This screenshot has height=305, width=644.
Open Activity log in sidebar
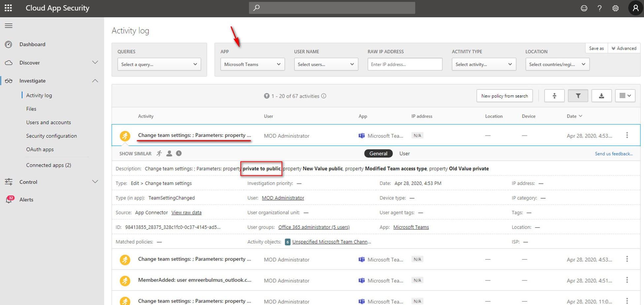tap(39, 95)
